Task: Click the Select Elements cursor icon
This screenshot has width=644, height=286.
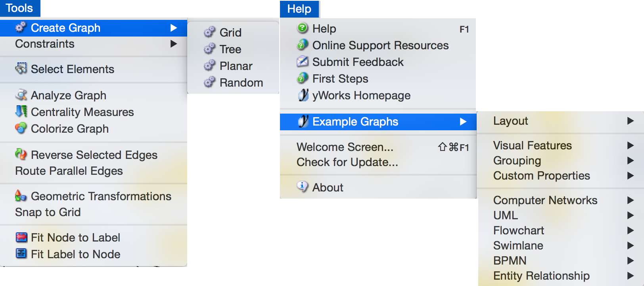Action: (x=21, y=69)
